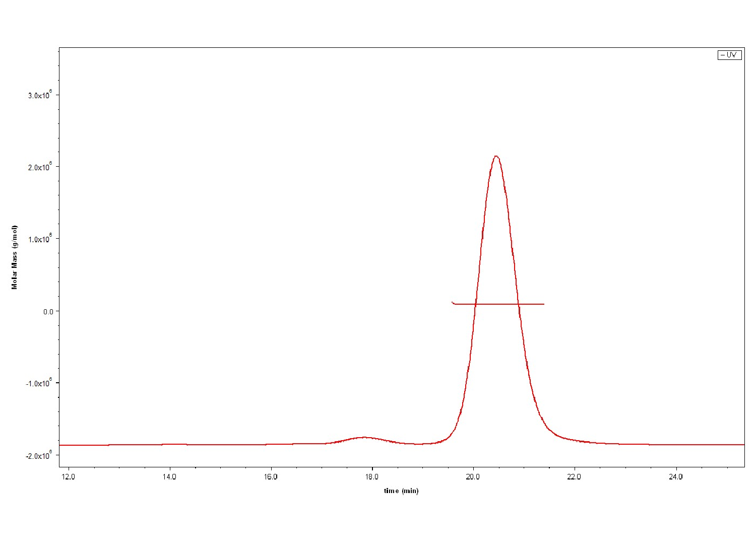Click the small peak near 18 minutes
The height and width of the screenshot is (554, 756).
365,437
